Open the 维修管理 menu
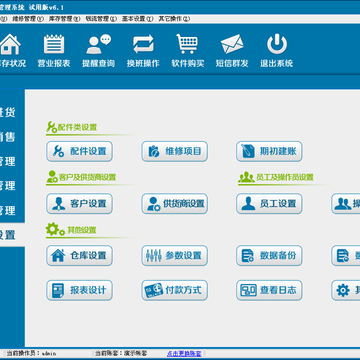This screenshot has height=360, width=360. pos(28,19)
